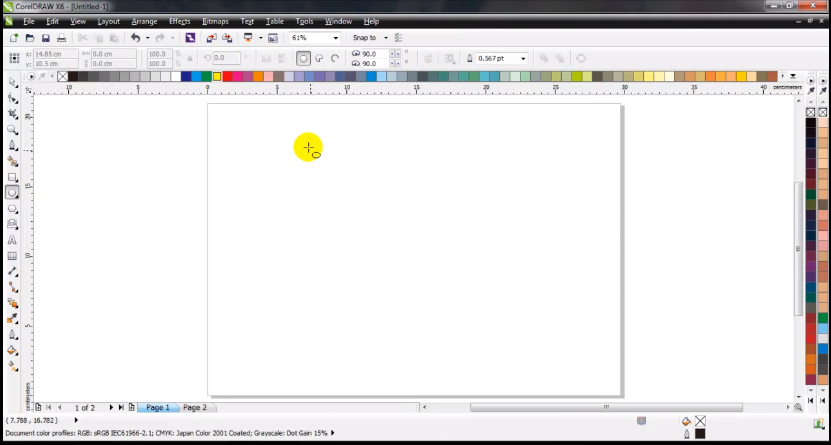Expand the application launcher dropdown arrow

point(260,38)
